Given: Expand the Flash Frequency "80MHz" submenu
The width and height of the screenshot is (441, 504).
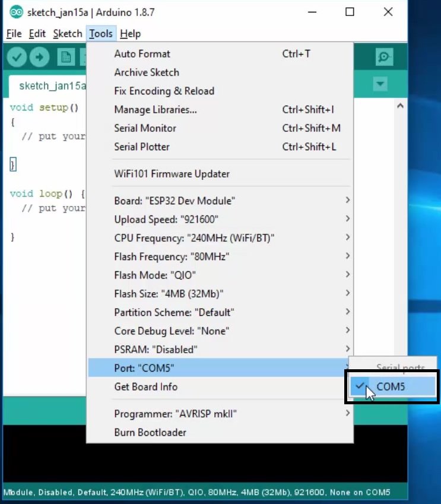Looking at the screenshot, I should pyautogui.click(x=221, y=257).
